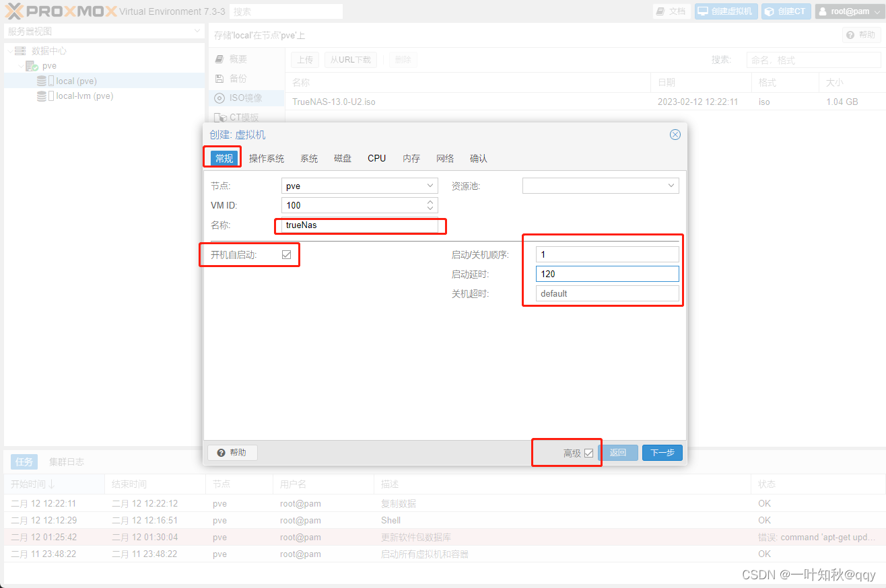Open the 服务器视图 view dropdown
The width and height of the screenshot is (886, 588).
pos(104,31)
